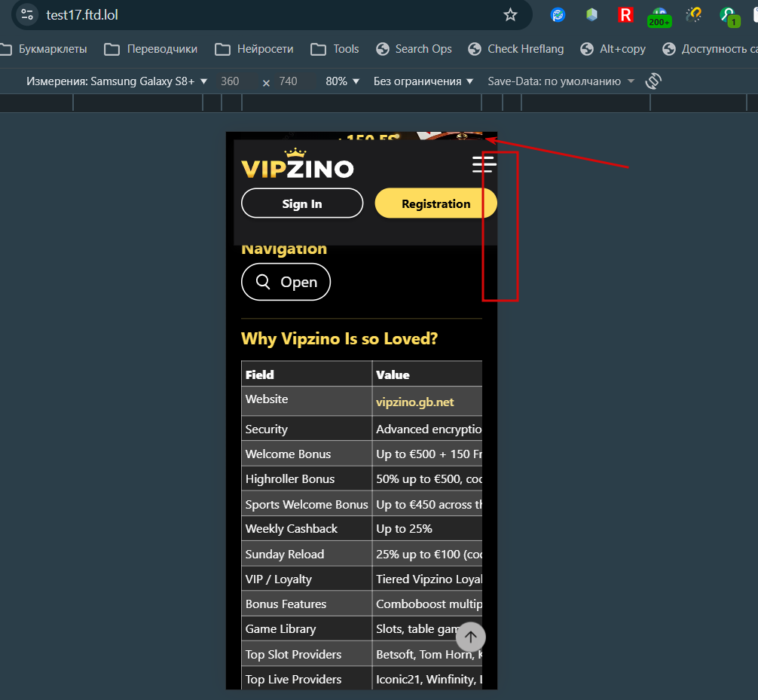758x700 pixels.
Task: Click the Comboboost value cell
Action: 427,604
